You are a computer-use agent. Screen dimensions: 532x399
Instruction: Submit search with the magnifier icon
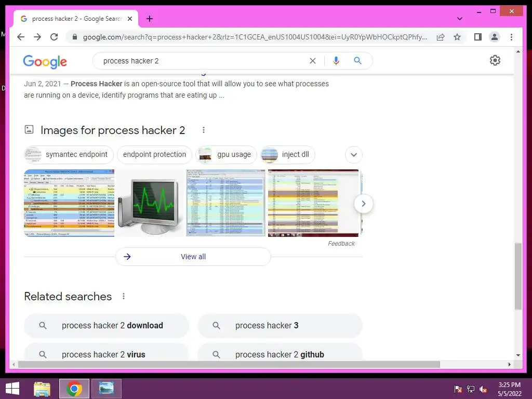coord(357,61)
